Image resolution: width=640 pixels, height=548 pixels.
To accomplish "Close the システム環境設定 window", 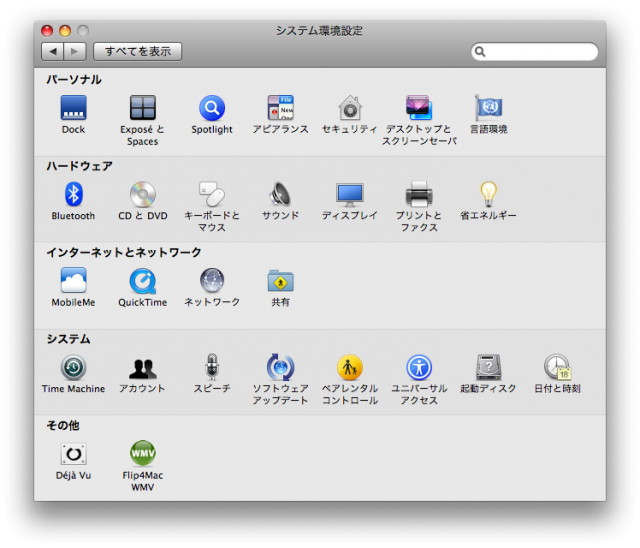I will (x=47, y=31).
